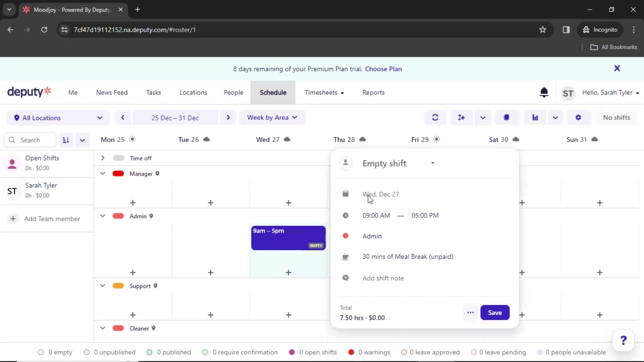
Task: Collapse the Admin area section
Action: (102, 216)
